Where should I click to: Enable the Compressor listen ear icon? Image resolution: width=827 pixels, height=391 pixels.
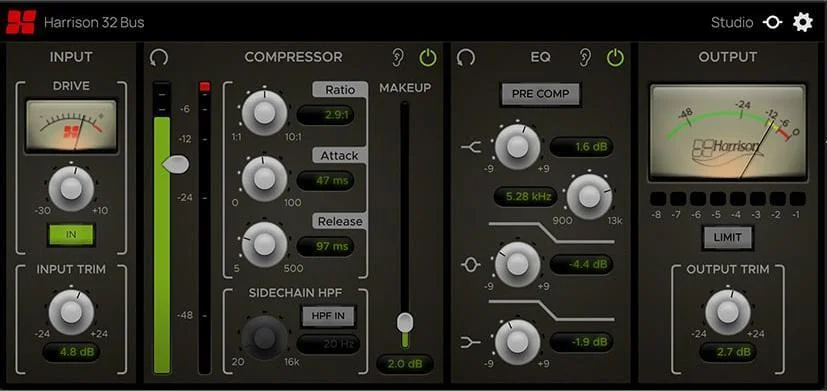pos(398,57)
